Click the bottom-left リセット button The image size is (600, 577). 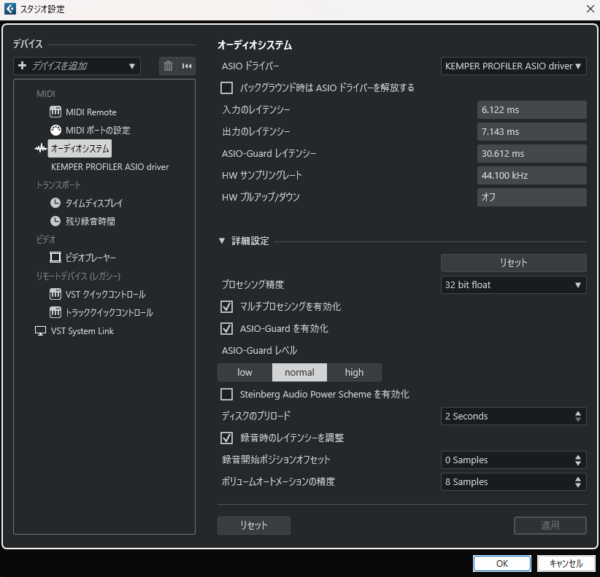pyautogui.click(x=254, y=525)
